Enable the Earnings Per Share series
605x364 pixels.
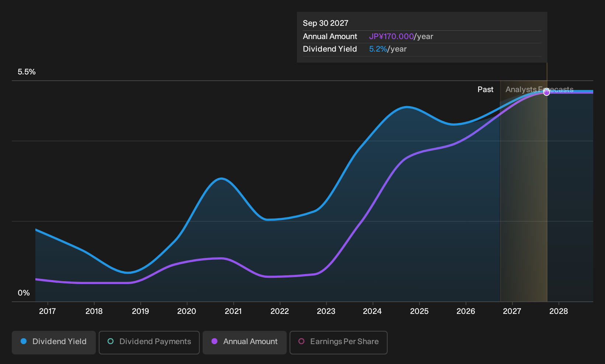pyautogui.click(x=339, y=342)
